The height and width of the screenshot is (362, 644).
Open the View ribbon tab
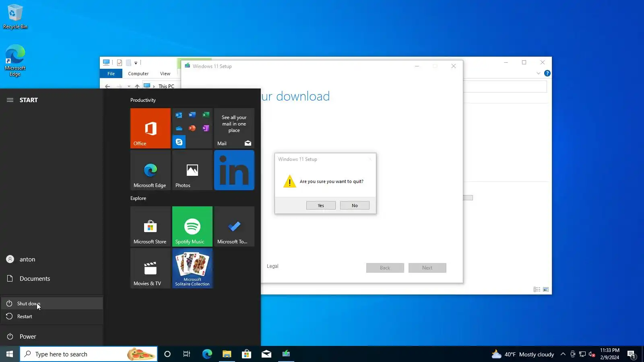(x=165, y=74)
